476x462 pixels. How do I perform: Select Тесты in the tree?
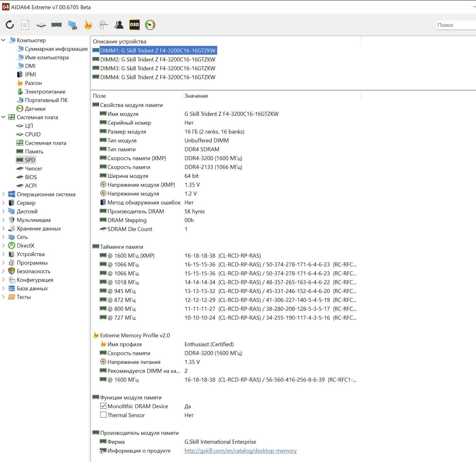coord(24,297)
